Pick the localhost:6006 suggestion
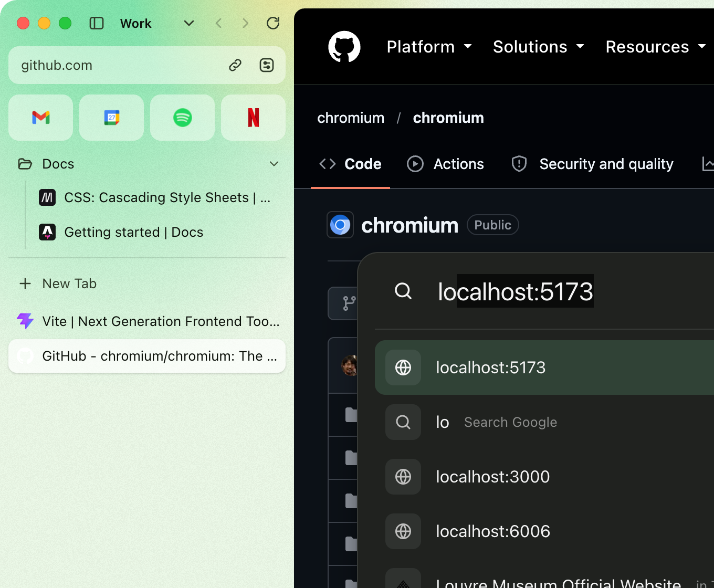This screenshot has width=714, height=588. coord(544,531)
